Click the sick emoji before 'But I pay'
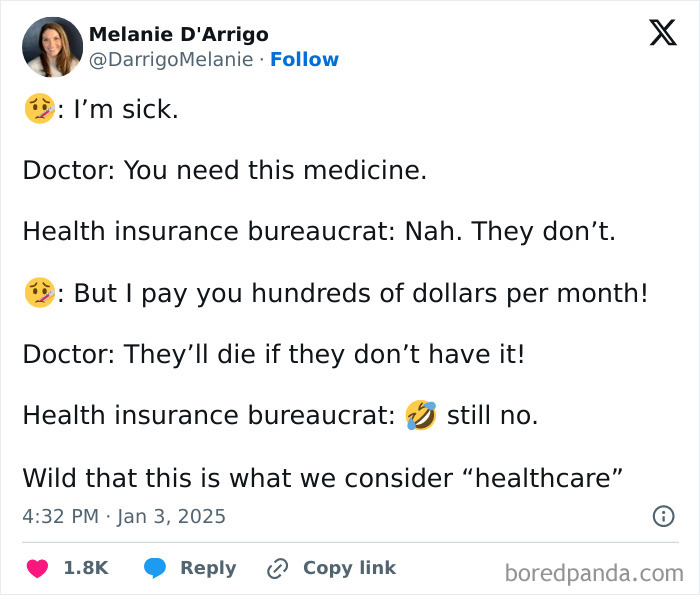700x595 pixels. pos(37,293)
